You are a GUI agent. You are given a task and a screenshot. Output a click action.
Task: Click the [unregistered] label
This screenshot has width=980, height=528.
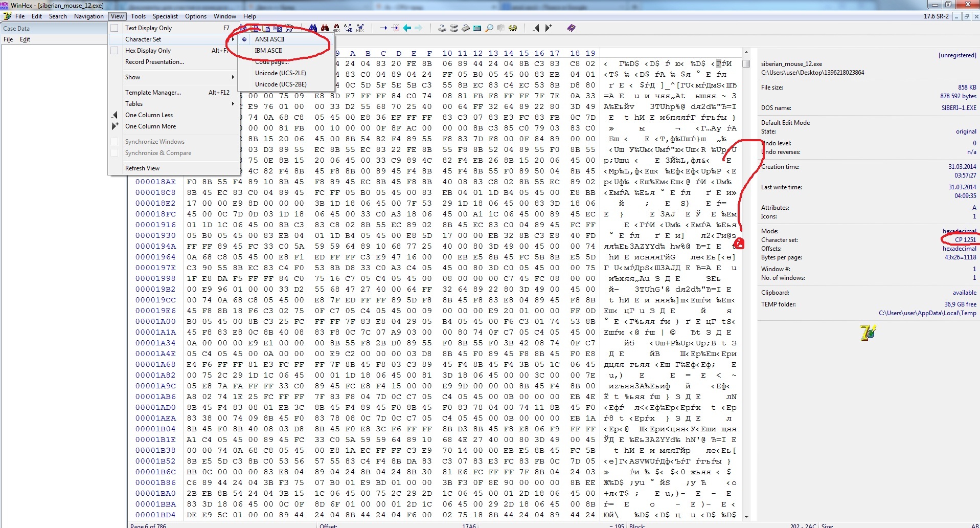[957, 55]
